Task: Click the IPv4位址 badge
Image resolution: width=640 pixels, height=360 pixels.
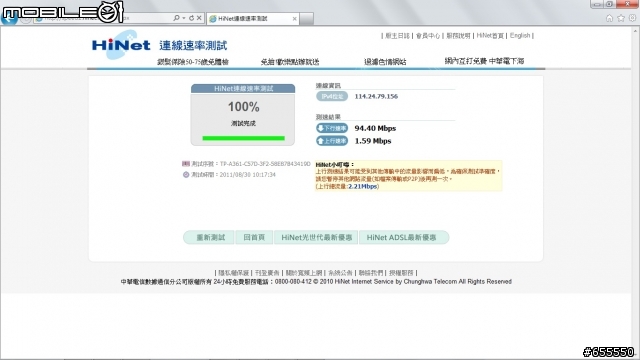Action: 332,96
